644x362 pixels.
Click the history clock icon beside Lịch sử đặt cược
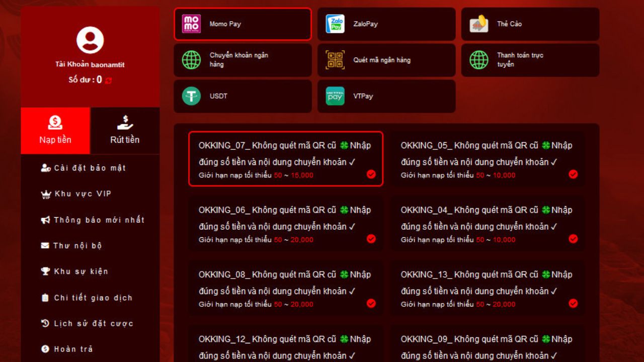[45, 323]
